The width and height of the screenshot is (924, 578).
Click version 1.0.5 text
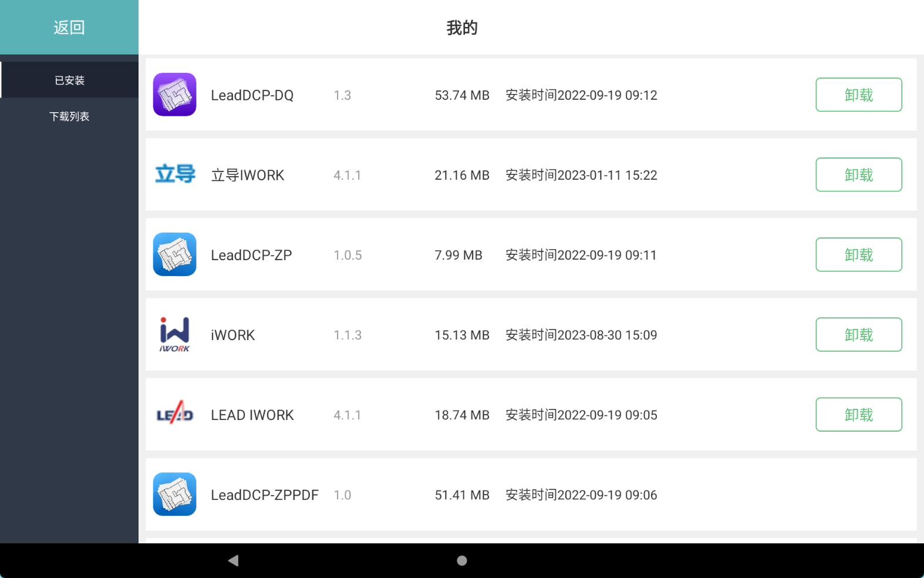348,255
